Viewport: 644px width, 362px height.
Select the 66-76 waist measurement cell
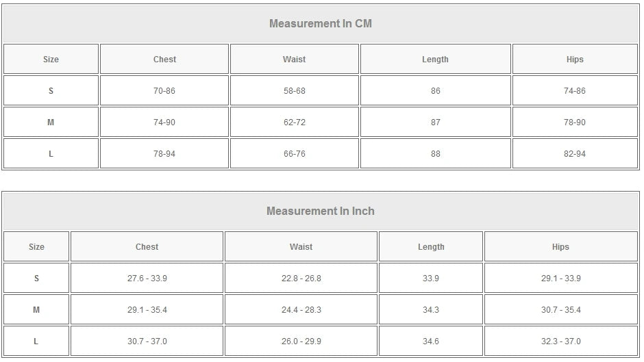pos(295,154)
